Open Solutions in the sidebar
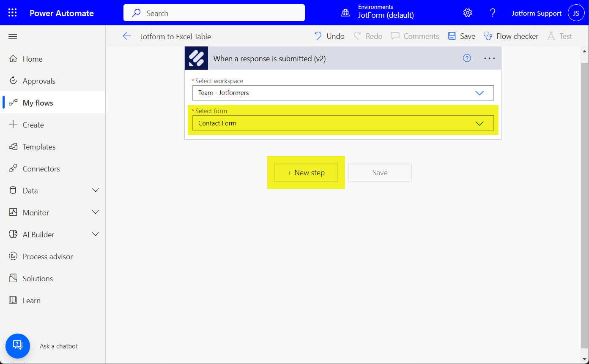The height and width of the screenshot is (364, 589). [x=53, y=279]
